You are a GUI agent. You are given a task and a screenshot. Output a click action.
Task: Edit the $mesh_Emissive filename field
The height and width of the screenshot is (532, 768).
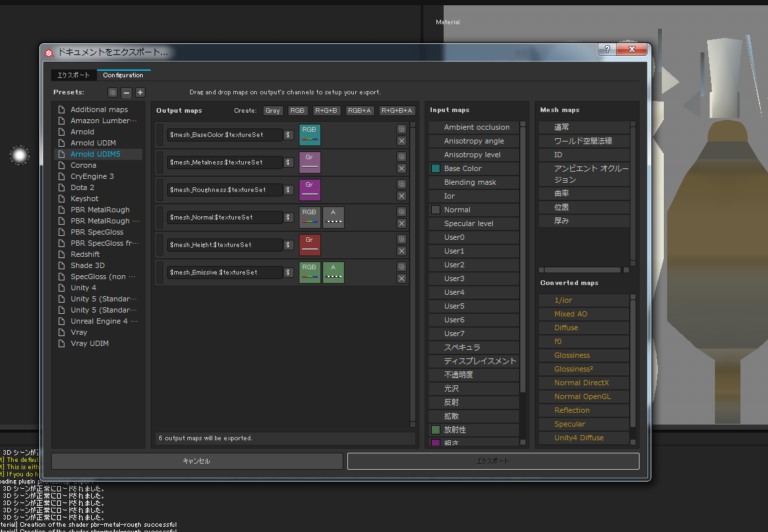coord(225,273)
